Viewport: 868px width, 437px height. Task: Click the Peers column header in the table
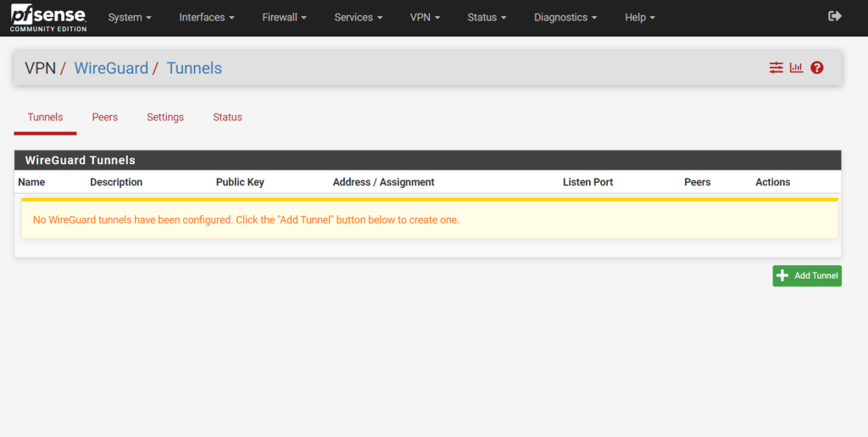(698, 182)
